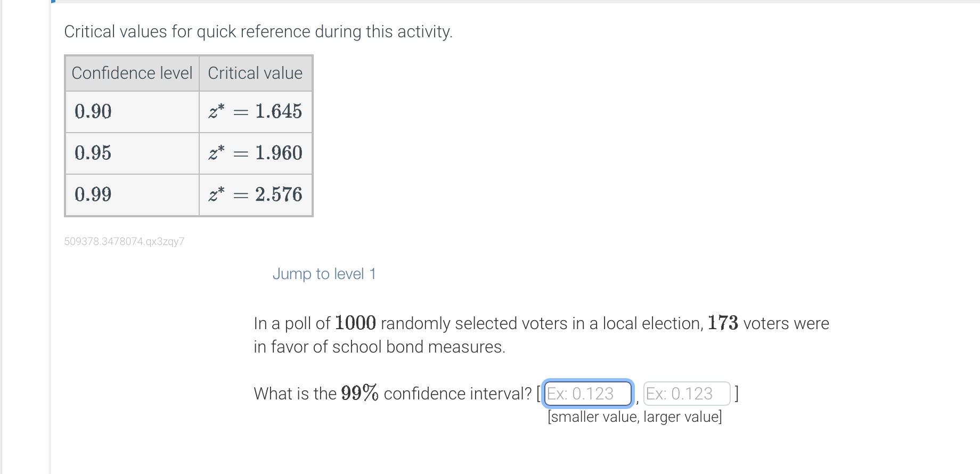Viewport: 980px width, 474px height.
Task: Select the Critical value table header
Action: point(255,73)
